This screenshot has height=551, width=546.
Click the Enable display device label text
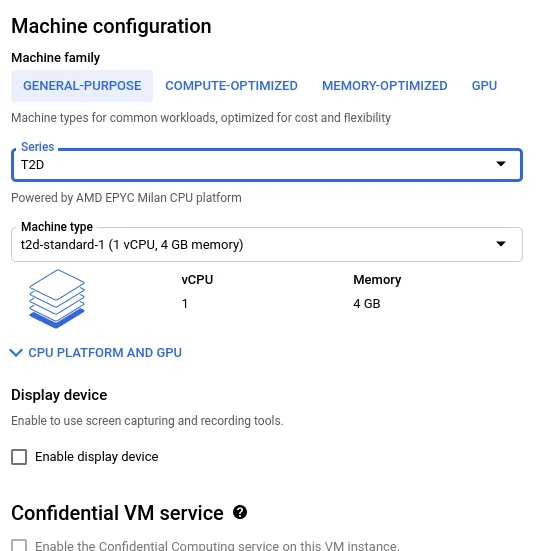(x=97, y=457)
